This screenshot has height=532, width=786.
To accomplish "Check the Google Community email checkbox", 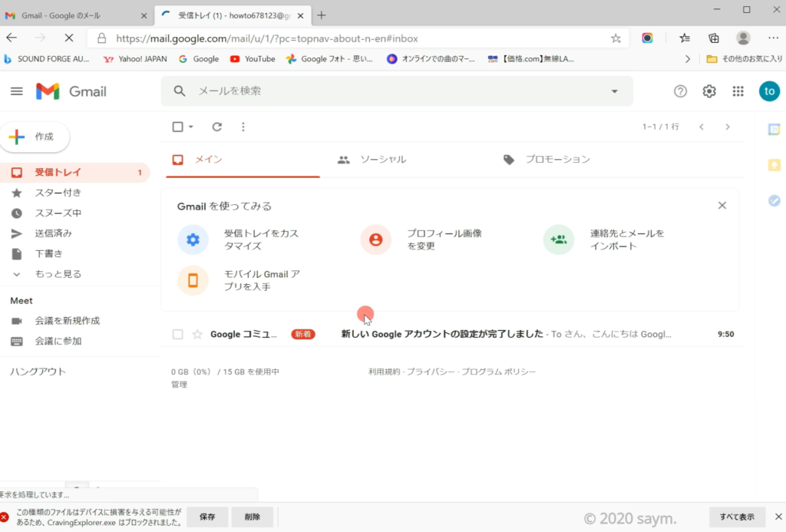I will (x=178, y=335).
